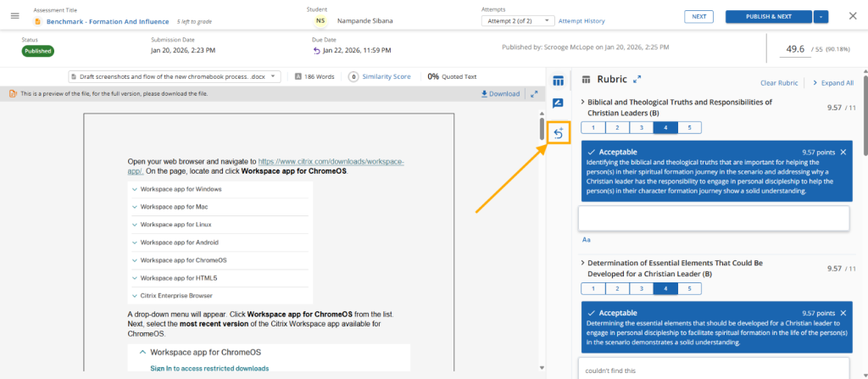Open text formatting Aa under first comment

pyautogui.click(x=587, y=239)
